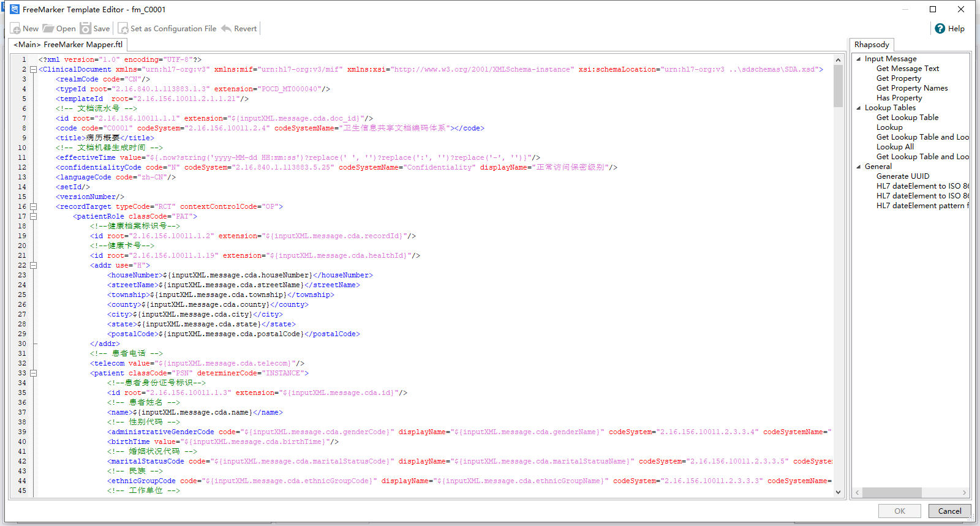
Task: Click the editor scrollbar down arrow
Action: pos(838,492)
